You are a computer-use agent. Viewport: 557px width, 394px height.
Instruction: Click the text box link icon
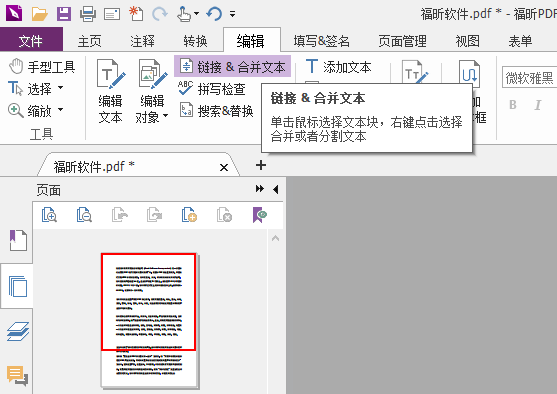click(469, 74)
